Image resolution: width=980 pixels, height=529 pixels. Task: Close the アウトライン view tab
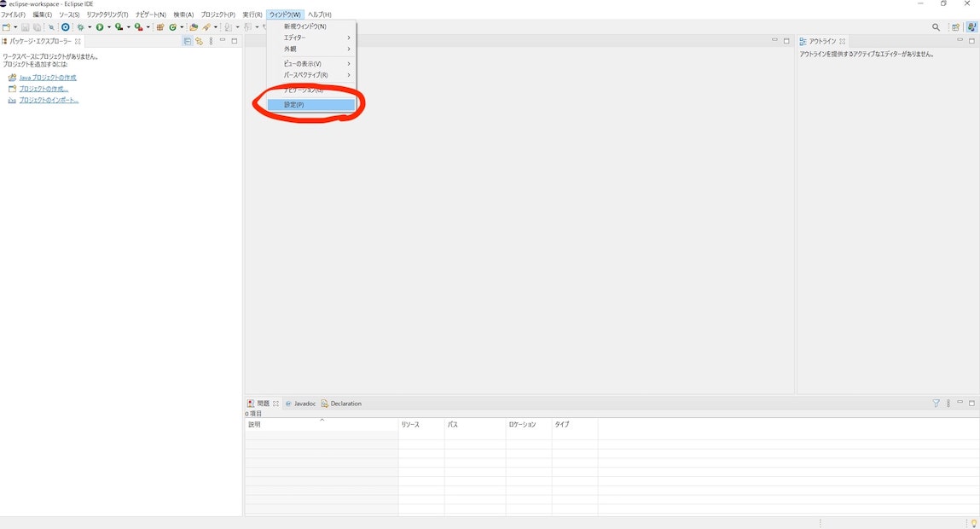coord(842,41)
